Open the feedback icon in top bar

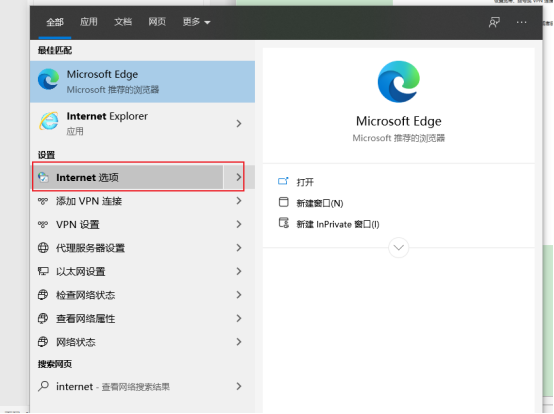point(494,22)
